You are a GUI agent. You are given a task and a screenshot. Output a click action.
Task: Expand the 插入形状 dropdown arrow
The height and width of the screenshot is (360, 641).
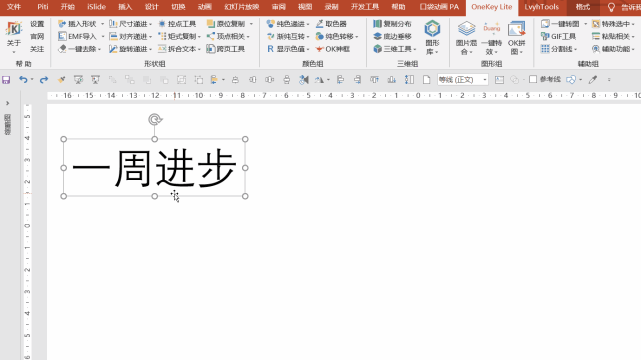point(102,24)
